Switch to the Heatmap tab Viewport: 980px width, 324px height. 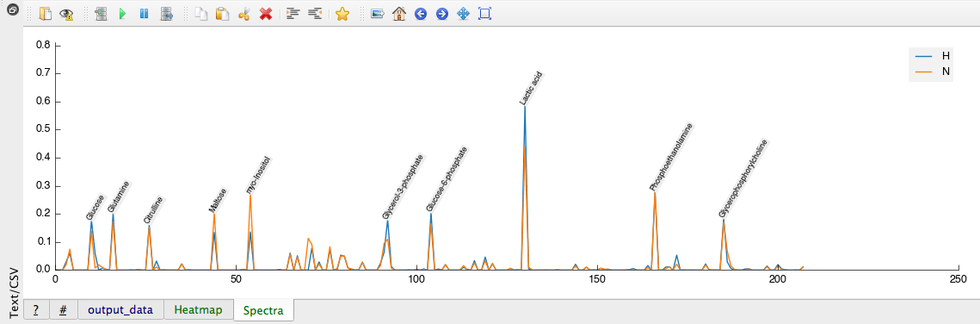198,309
